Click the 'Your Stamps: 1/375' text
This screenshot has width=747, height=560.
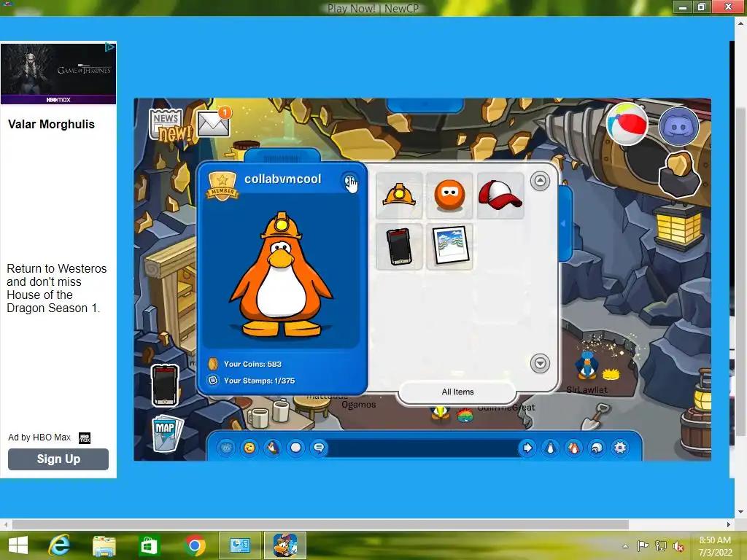pos(259,381)
